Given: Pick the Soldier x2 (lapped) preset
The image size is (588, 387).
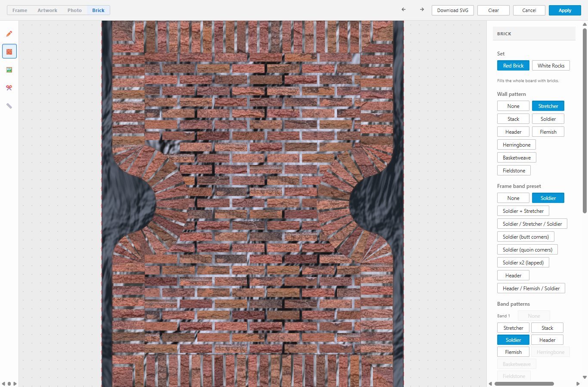Looking at the screenshot, I should tap(523, 262).
